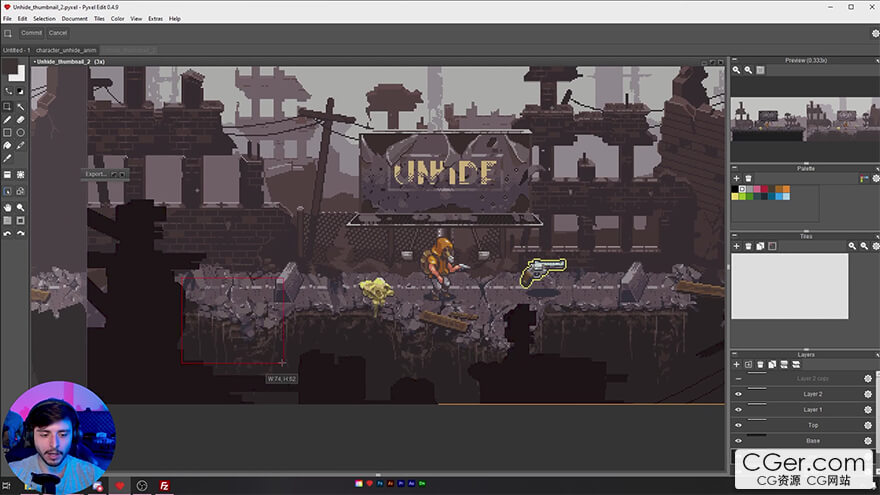Image resolution: width=880 pixels, height=495 pixels.
Task: Collapse the Palette panel
Action: 735,167
